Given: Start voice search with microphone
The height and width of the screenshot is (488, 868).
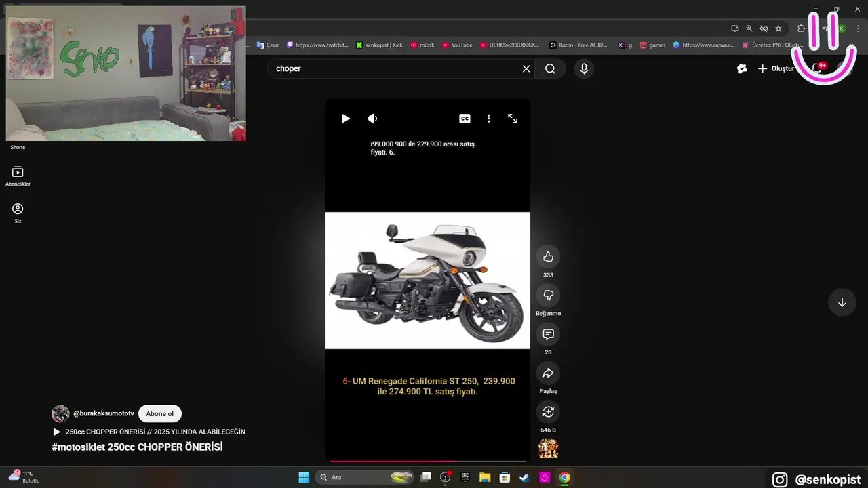Looking at the screenshot, I should pyautogui.click(x=584, y=68).
